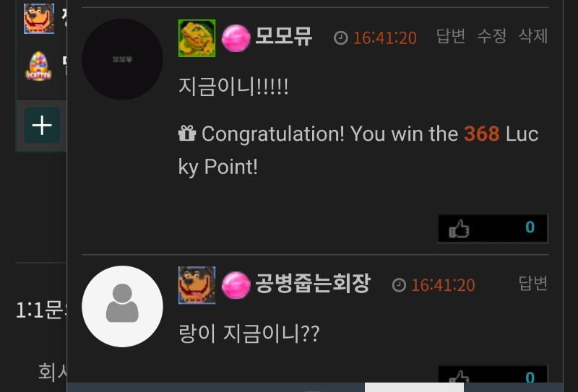
Task: Click the dog avatar icon in left sidebar
Action: pos(39,19)
